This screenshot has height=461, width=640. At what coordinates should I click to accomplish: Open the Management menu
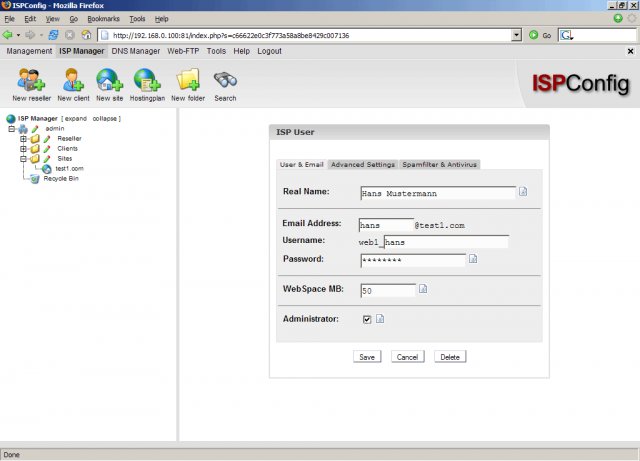tap(29, 51)
